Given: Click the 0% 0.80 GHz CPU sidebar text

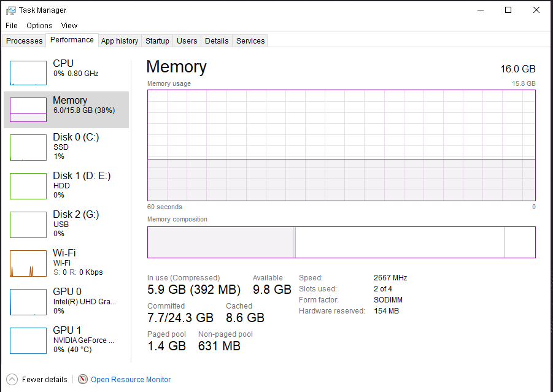Looking at the screenshot, I should point(76,74).
